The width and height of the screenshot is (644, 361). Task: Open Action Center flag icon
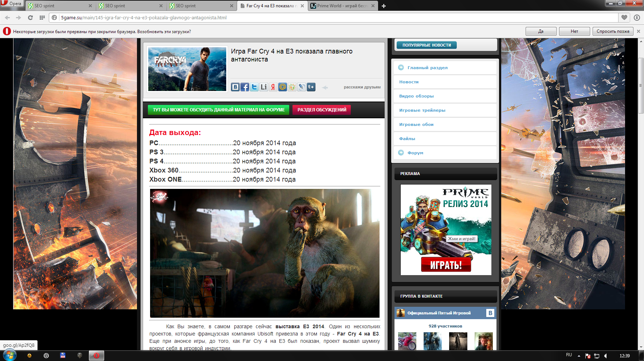588,356
